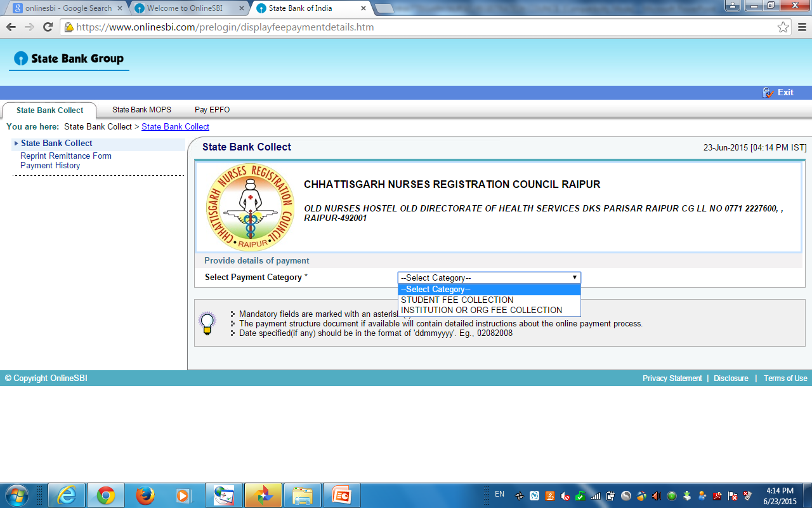Viewport: 812px width, 508px height.
Task: Select State Bank Collect in sidebar
Action: tap(56, 144)
